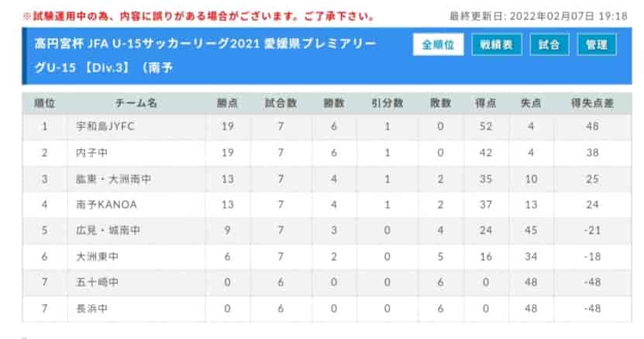Click the 得点 column header

pos(485,103)
